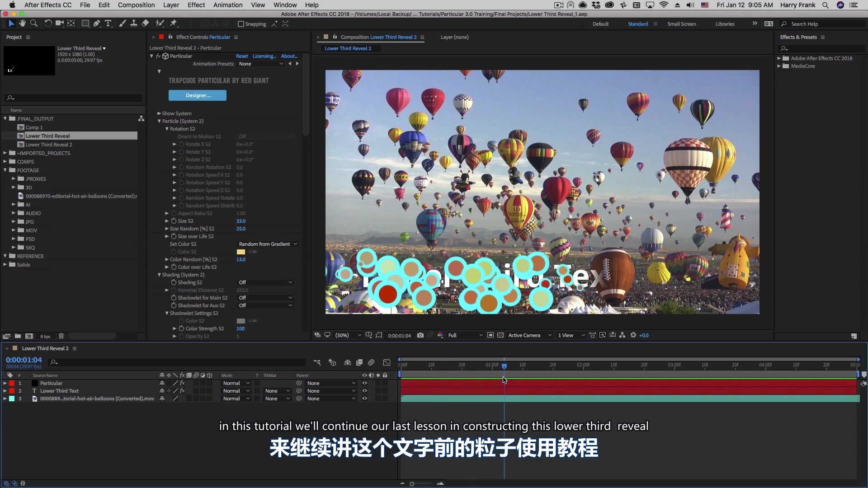Image resolution: width=868 pixels, height=488 pixels.
Task: Click the Color S2 color swatch
Action: click(x=241, y=252)
